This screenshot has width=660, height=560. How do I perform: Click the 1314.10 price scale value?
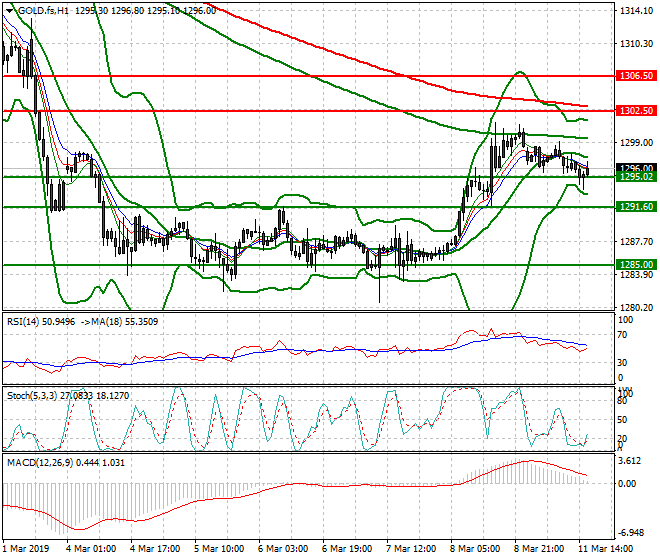point(636,11)
